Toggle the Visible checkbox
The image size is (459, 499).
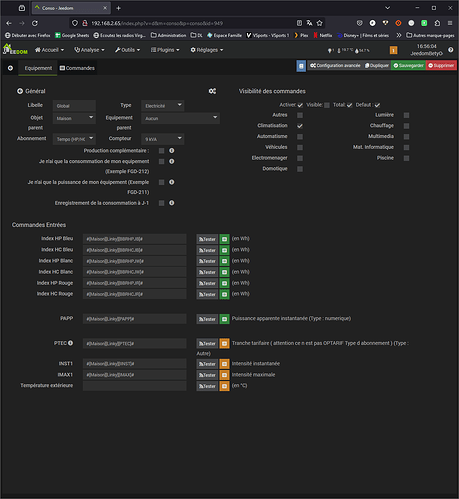click(x=327, y=105)
